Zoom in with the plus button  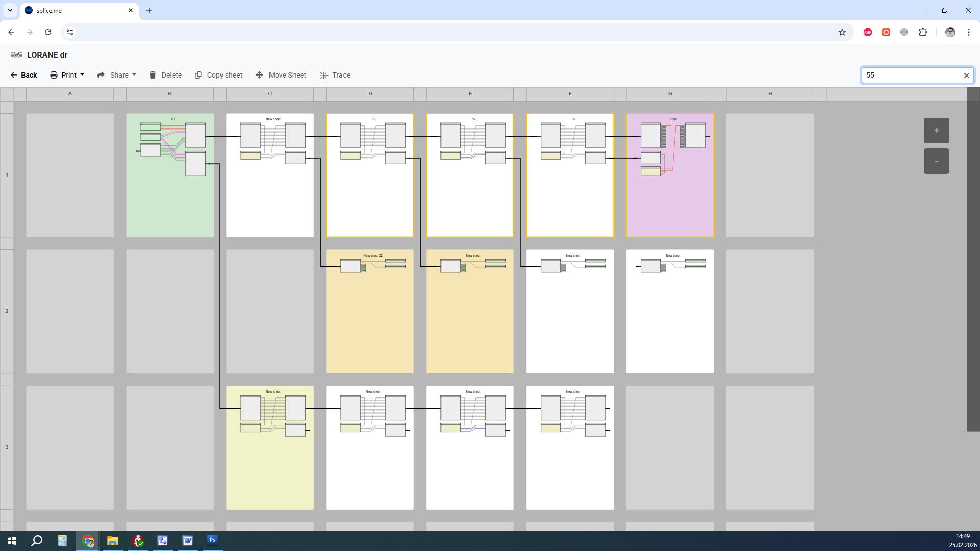[936, 131]
